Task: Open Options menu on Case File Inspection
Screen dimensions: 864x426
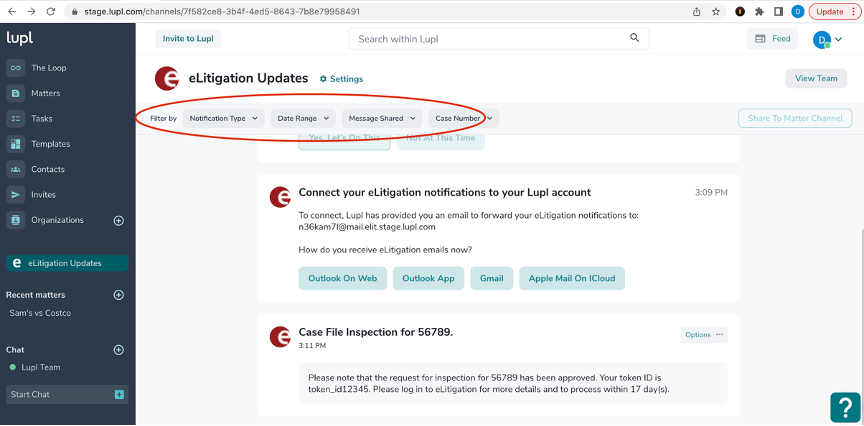Action: tap(703, 335)
